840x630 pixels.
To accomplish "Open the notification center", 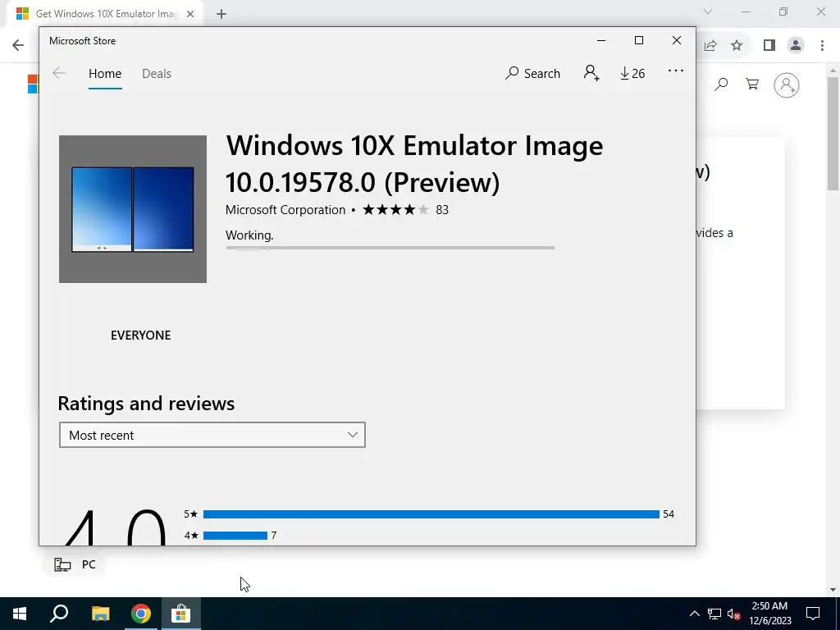I will (x=813, y=614).
